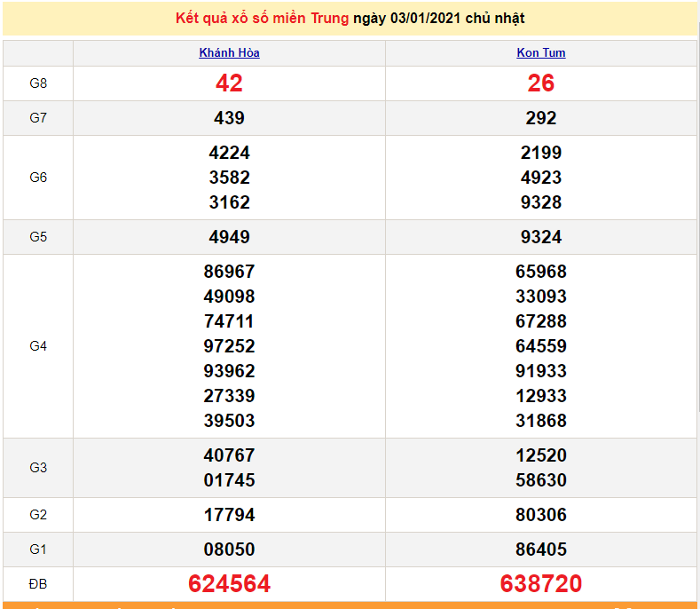
Task: Click Kon Tum special prize 638720
Action: click(540, 583)
